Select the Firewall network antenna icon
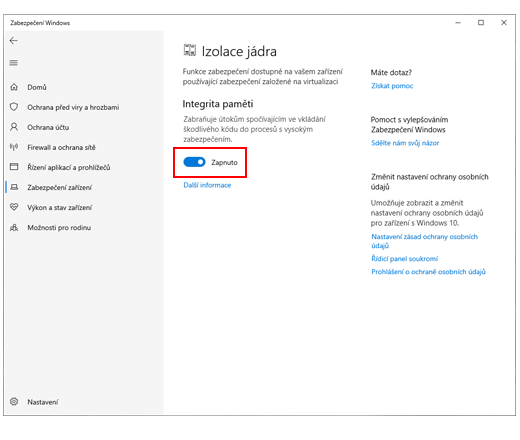520x440 pixels. tap(14, 147)
